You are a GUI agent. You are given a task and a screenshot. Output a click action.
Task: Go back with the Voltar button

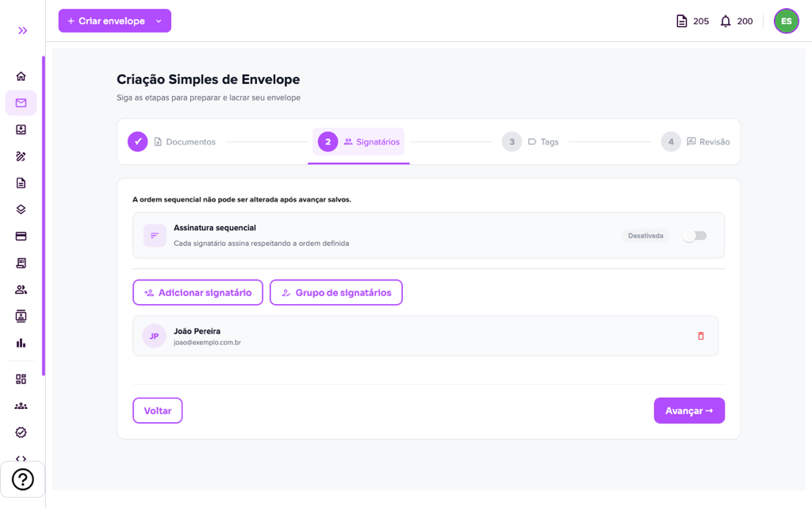pos(158,410)
